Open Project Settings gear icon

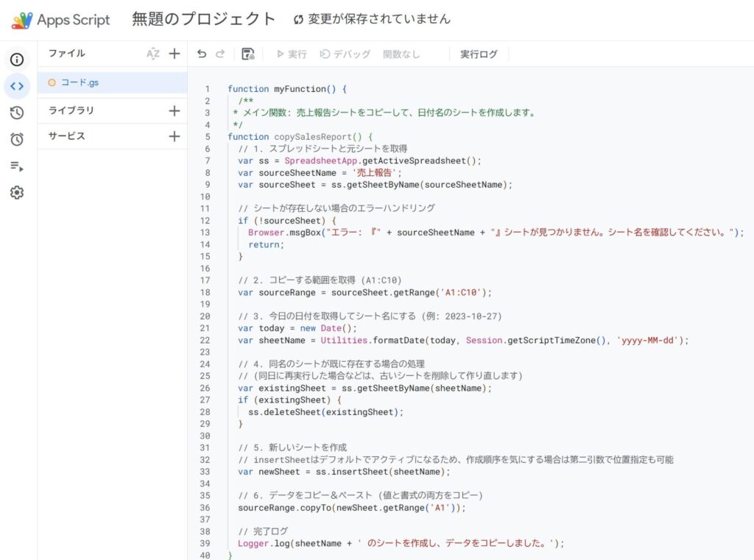pos(17,193)
